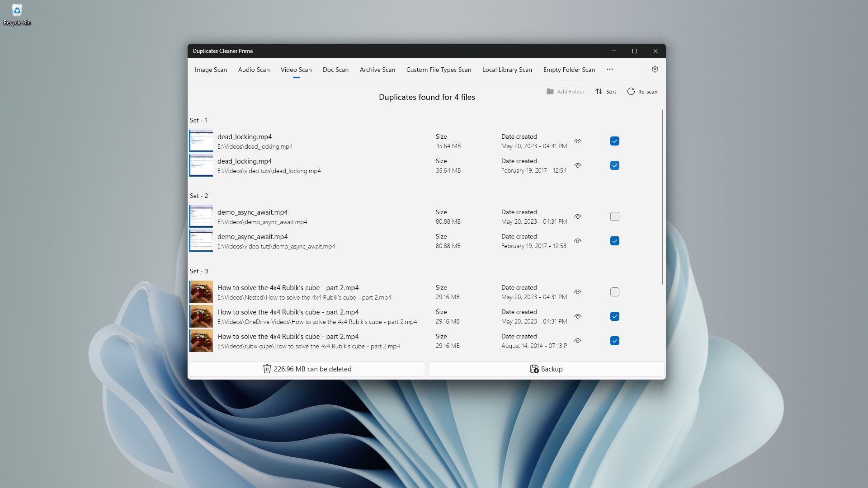This screenshot has width=868, height=488.
Task: Click the delete trash icon showing 226.96 MB
Action: (x=267, y=369)
